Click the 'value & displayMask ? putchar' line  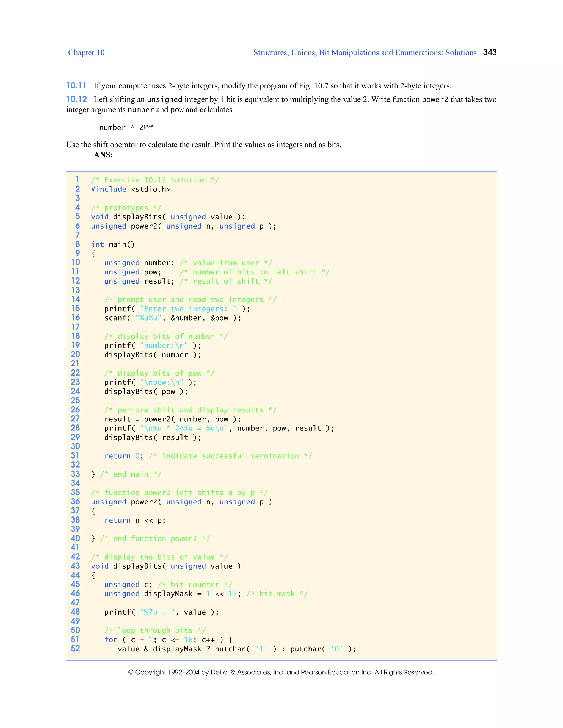[237, 649]
